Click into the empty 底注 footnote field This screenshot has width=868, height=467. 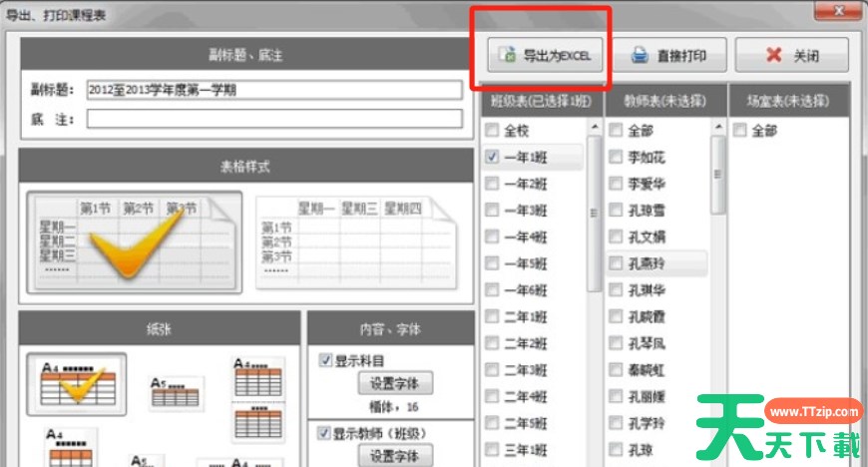[274, 119]
